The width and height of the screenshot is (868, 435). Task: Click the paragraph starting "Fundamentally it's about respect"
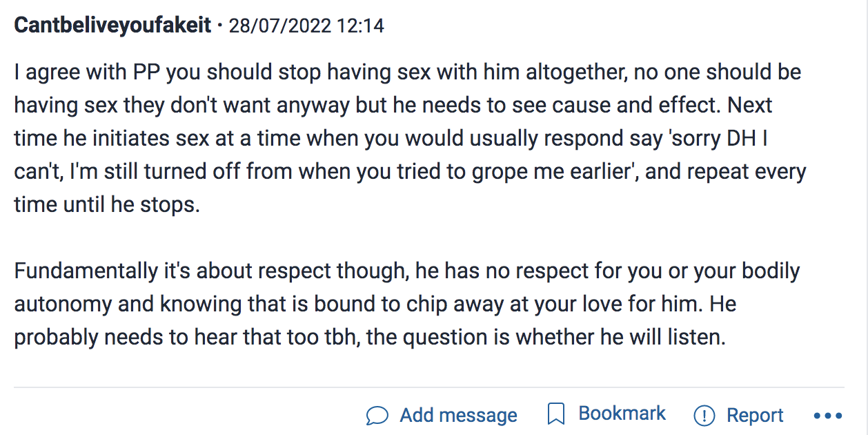coord(407,304)
